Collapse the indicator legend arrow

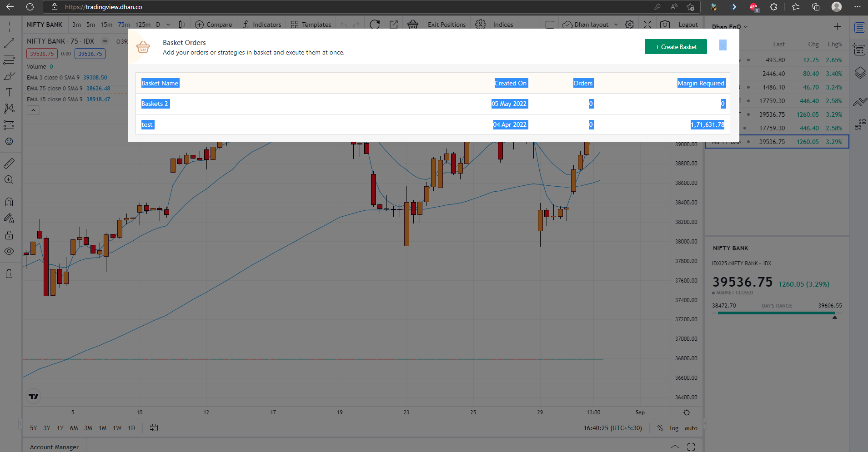click(33, 110)
